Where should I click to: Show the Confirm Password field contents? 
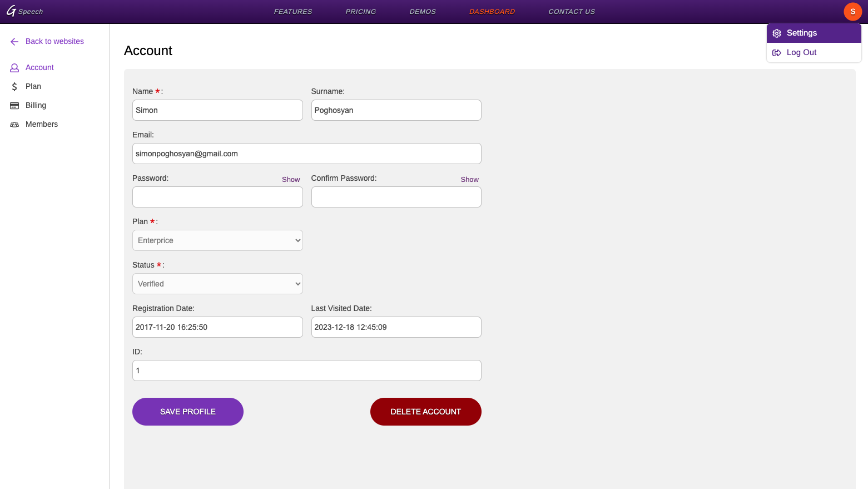click(x=469, y=180)
